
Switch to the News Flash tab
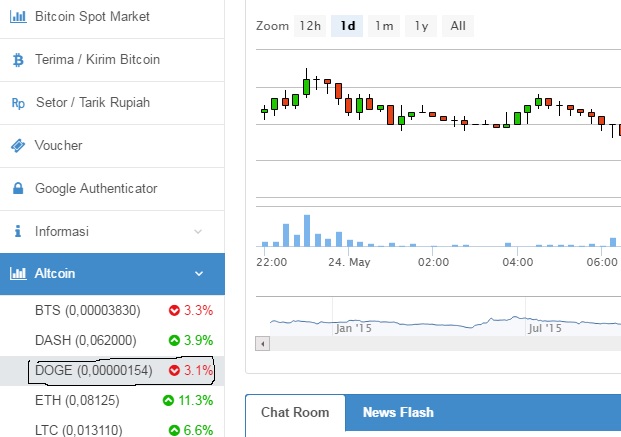pyautogui.click(x=398, y=412)
